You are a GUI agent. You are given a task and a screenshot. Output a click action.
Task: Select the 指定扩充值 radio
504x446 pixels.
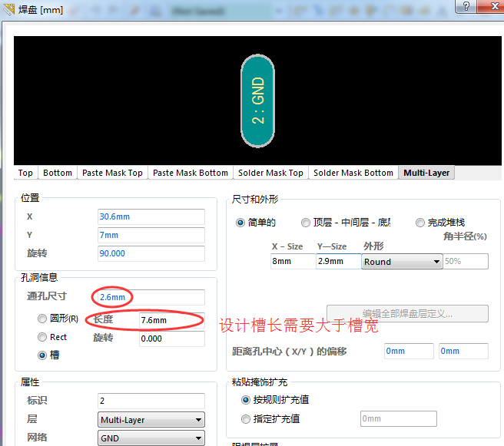tap(246, 419)
